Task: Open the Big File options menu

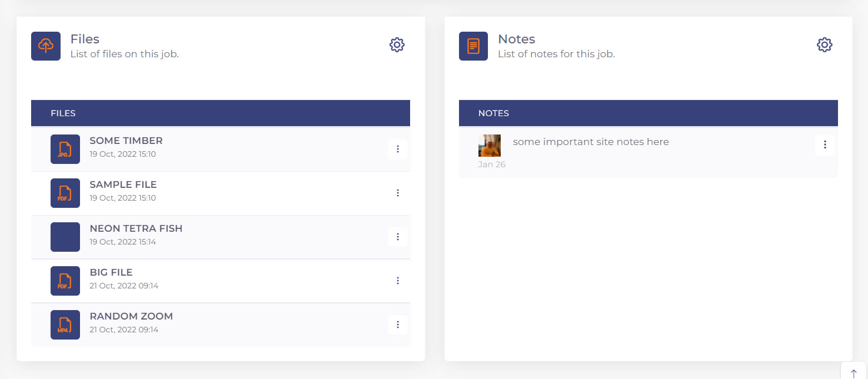Action: 398,281
